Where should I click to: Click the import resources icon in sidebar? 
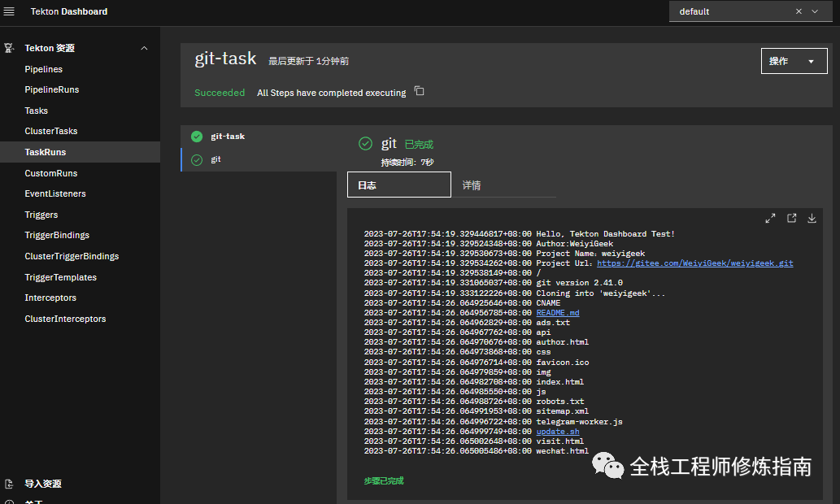click(9, 484)
